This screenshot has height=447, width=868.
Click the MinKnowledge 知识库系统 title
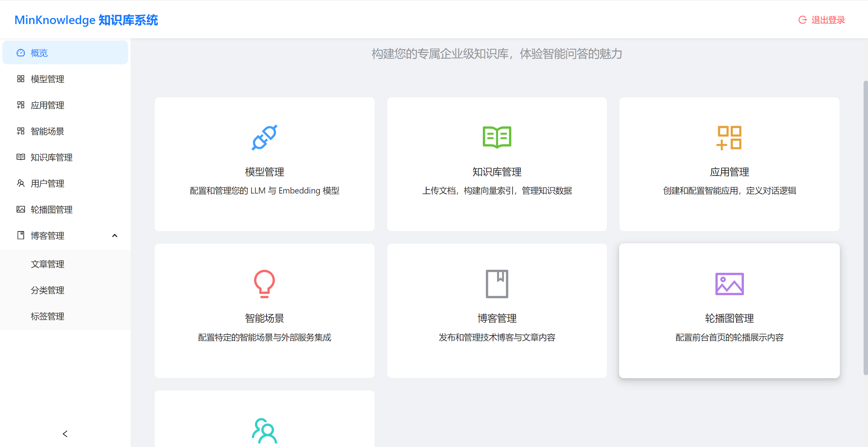pyautogui.click(x=86, y=20)
